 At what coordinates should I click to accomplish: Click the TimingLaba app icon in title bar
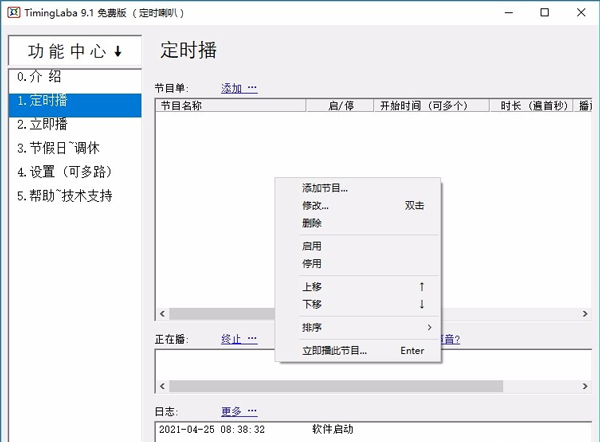(x=13, y=12)
